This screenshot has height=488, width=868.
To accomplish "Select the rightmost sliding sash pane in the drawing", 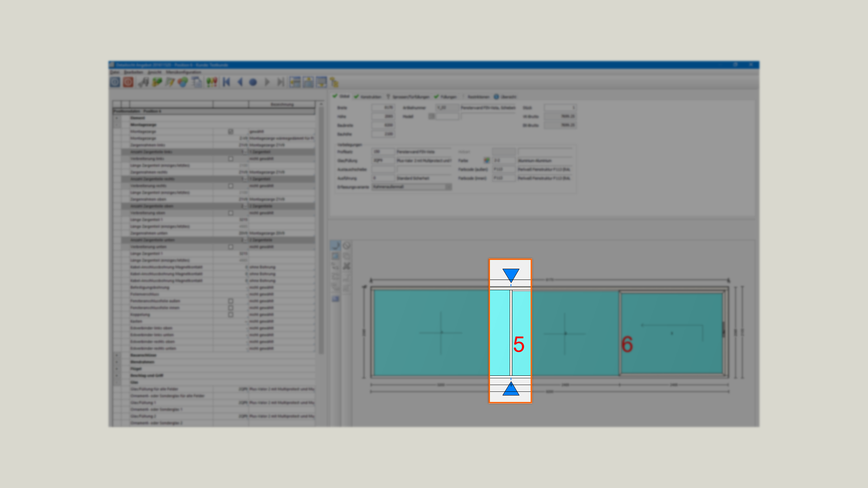I will pos(672,333).
